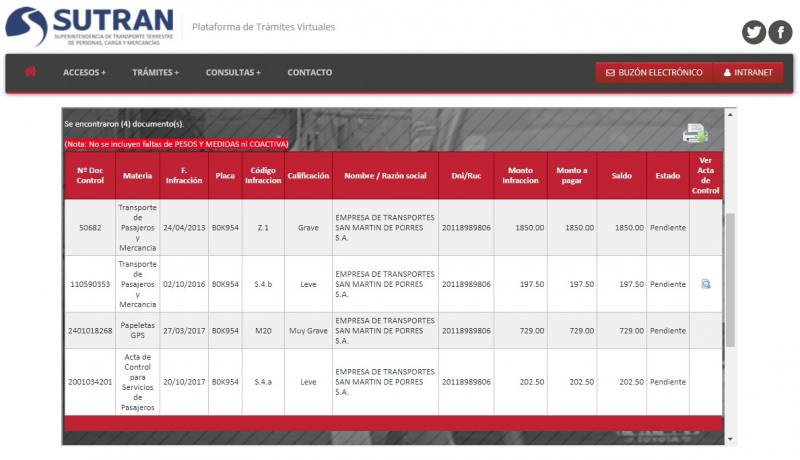Image resolution: width=800 pixels, height=460 pixels.
Task: Click the Acta de Control para Servicios cell
Action: tap(137, 382)
